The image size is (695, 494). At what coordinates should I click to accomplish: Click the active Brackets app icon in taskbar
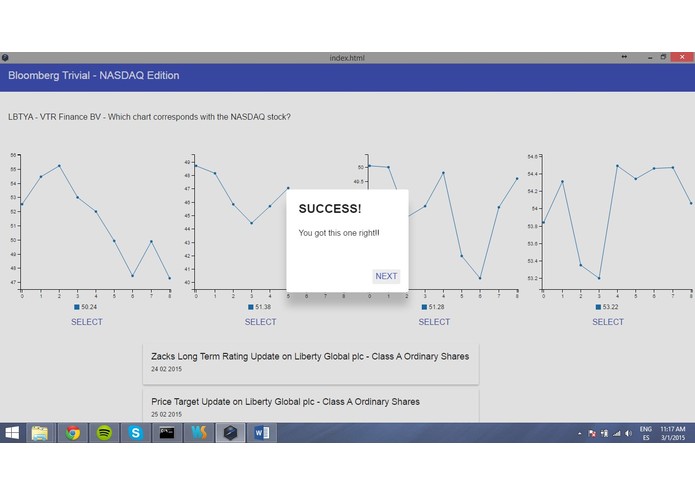click(230, 433)
